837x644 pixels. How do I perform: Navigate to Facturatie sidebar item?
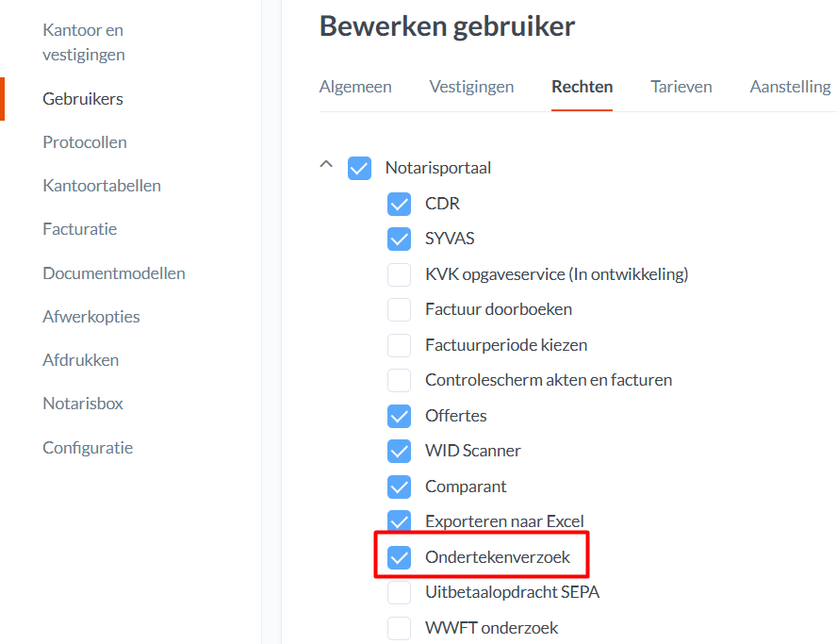pyautogui.click(x=80, y=229)
